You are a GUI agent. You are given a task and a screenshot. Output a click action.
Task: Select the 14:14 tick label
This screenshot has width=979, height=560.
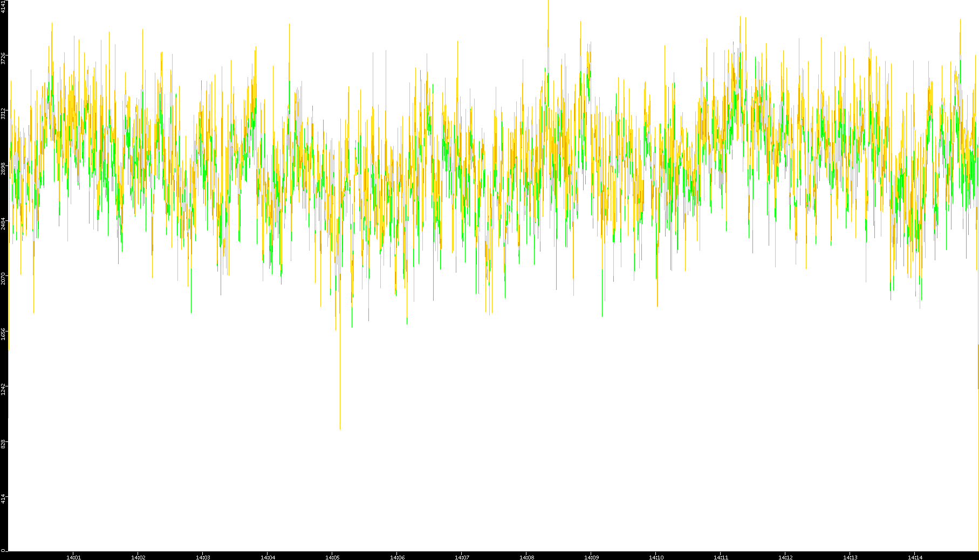915,557
